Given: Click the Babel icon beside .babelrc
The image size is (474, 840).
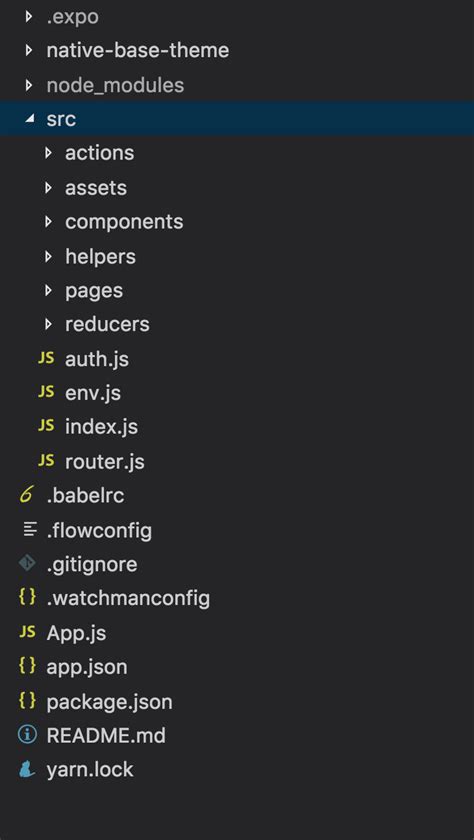Looking at the screenshot, I should [26, 495].
